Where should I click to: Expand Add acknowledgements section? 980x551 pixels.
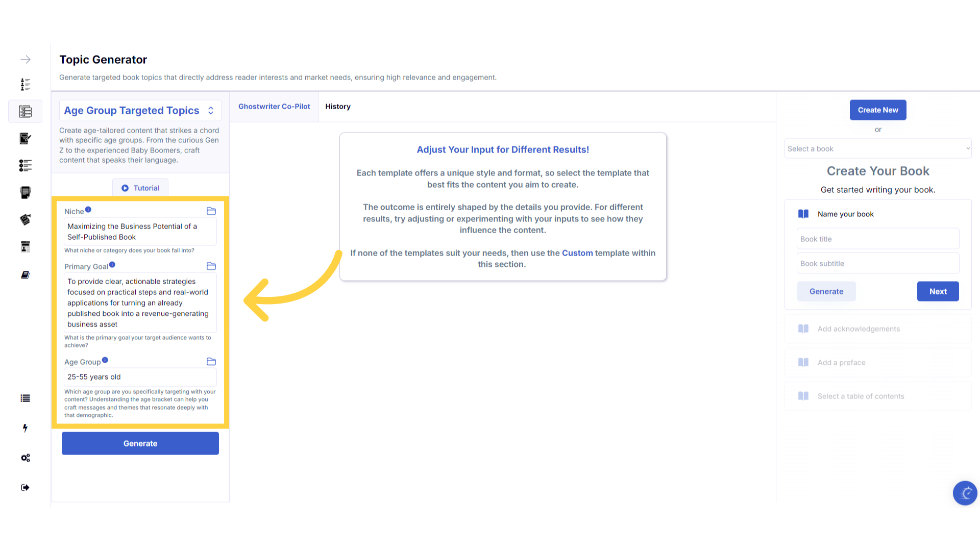(x=859, y=329)
